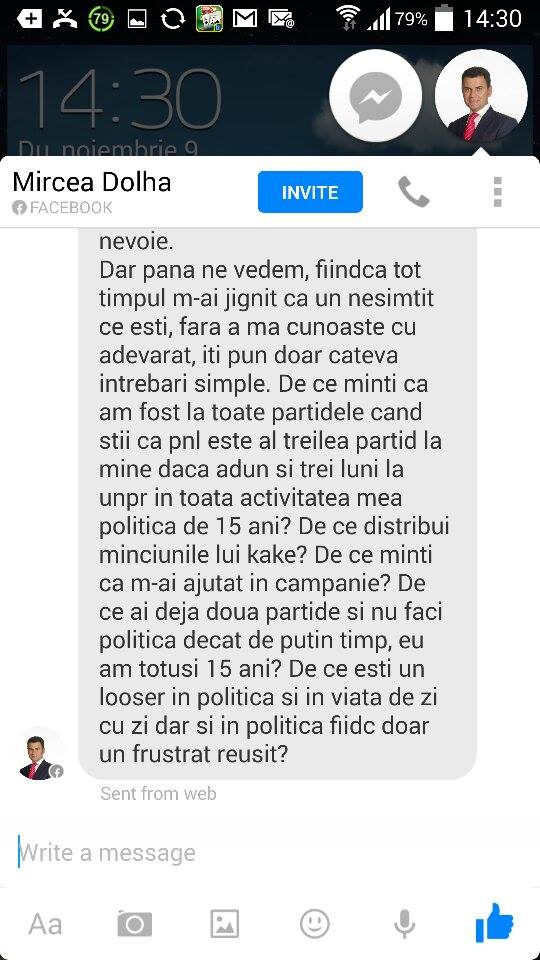
Task: Tap the Messenger chat head bubble
Action: [375, 97]
